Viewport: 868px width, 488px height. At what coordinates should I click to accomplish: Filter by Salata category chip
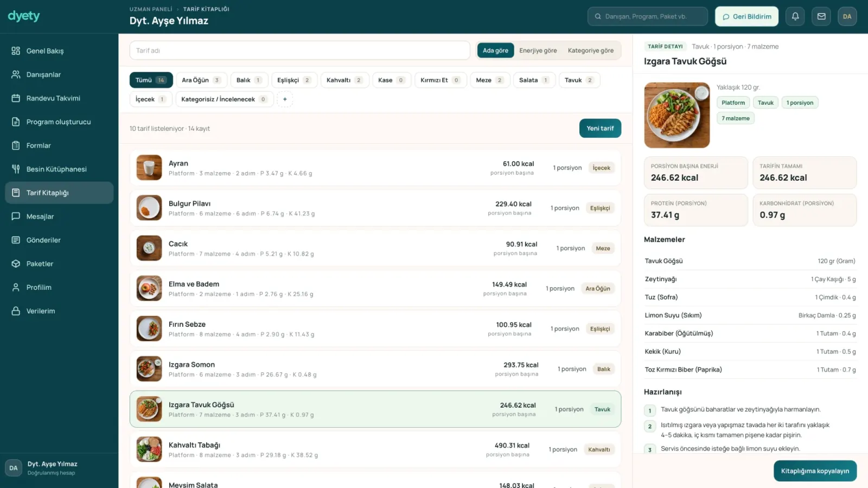[x=534, y=80]
